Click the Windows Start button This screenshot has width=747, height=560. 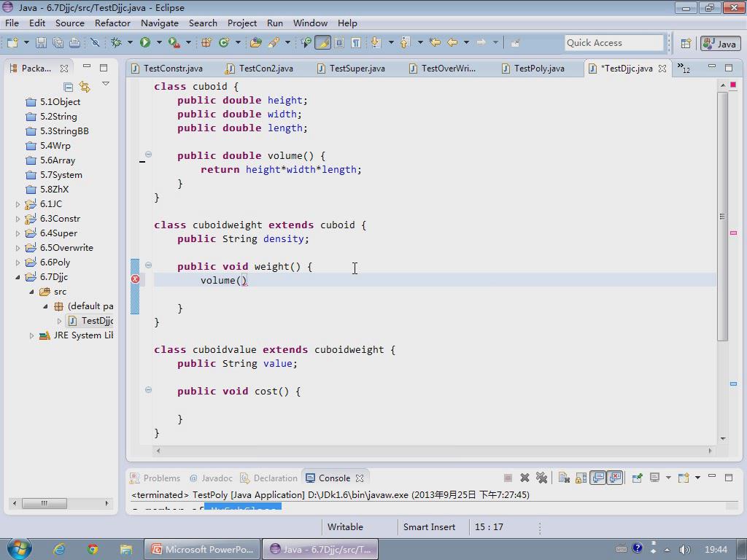click(19, 548)
